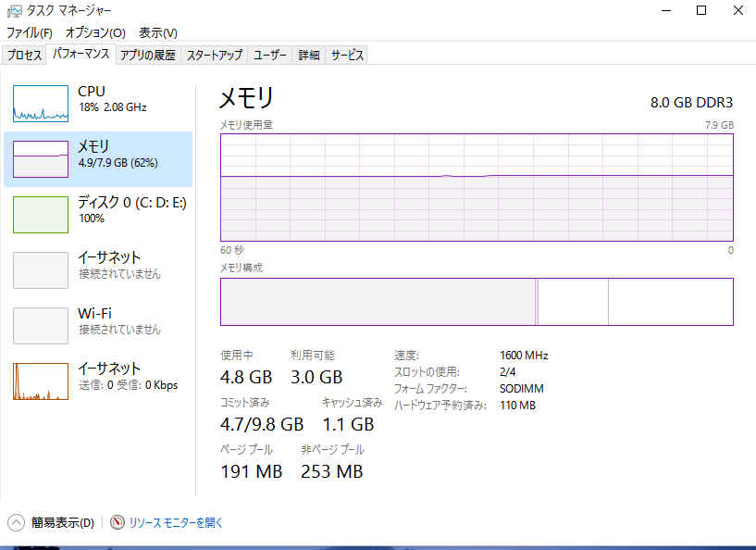Click the resource monitor gauge icon
The image size is (756, 550).
pyautogui.click(x=118, y=522)
